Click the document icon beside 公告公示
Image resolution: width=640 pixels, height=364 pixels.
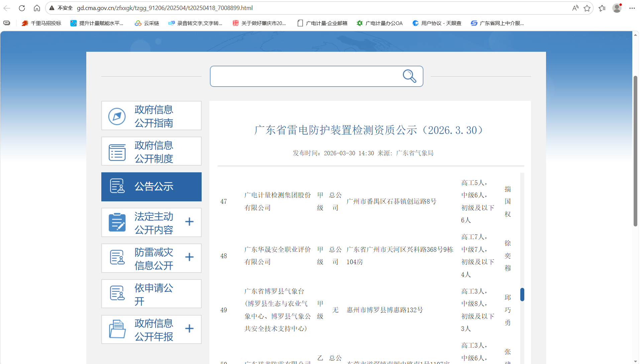[x=117, y=186]
